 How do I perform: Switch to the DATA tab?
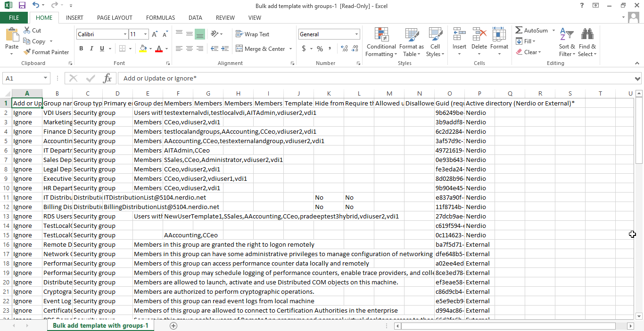pyautogui.click(x=195, y=18)
